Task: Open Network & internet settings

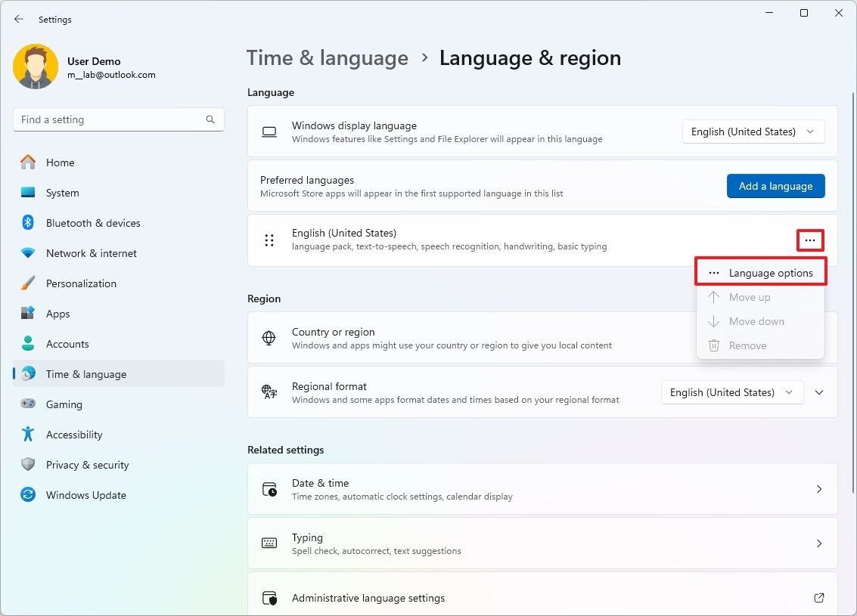Action: pos(91,253)
